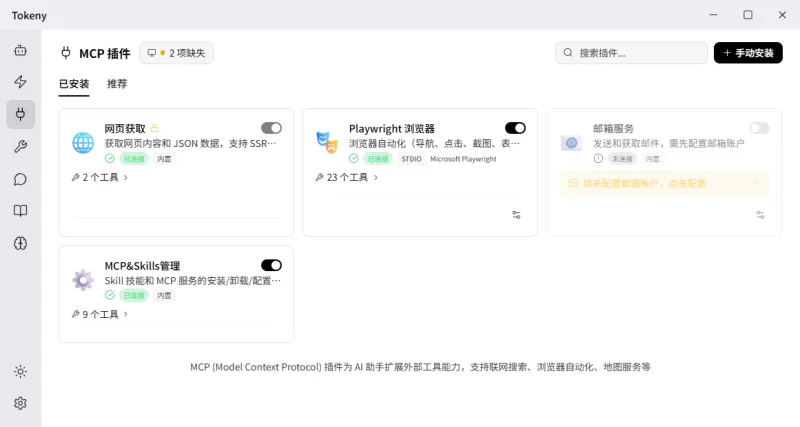Click 内置 tag on MCP&Skills管理 card
The width and height of the screenshot is (800, 427).
(x=164, y=295)
